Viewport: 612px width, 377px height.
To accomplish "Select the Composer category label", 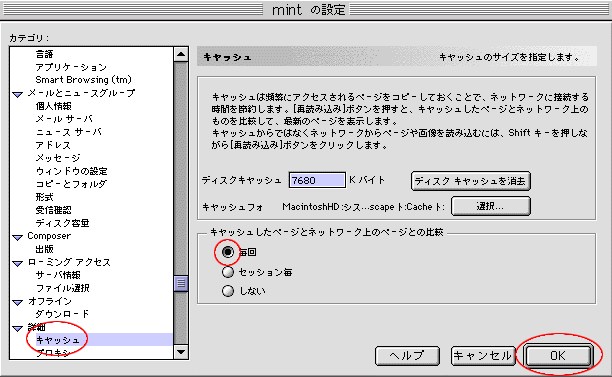I will click(x=49, y=236).
